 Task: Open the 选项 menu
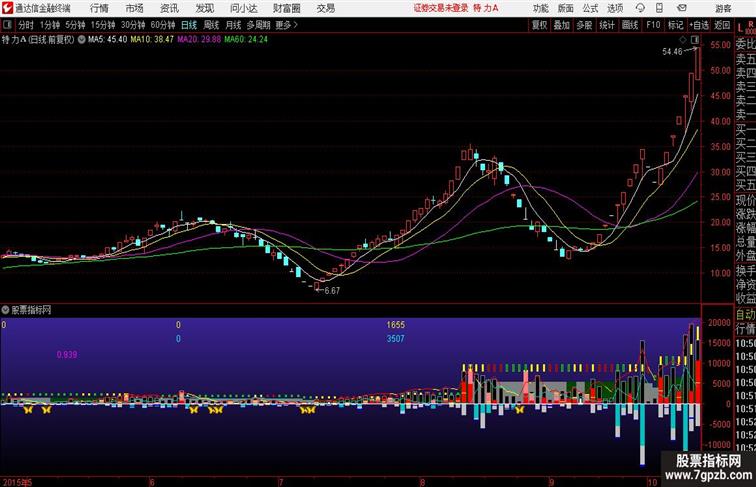(x=615, y=8)
